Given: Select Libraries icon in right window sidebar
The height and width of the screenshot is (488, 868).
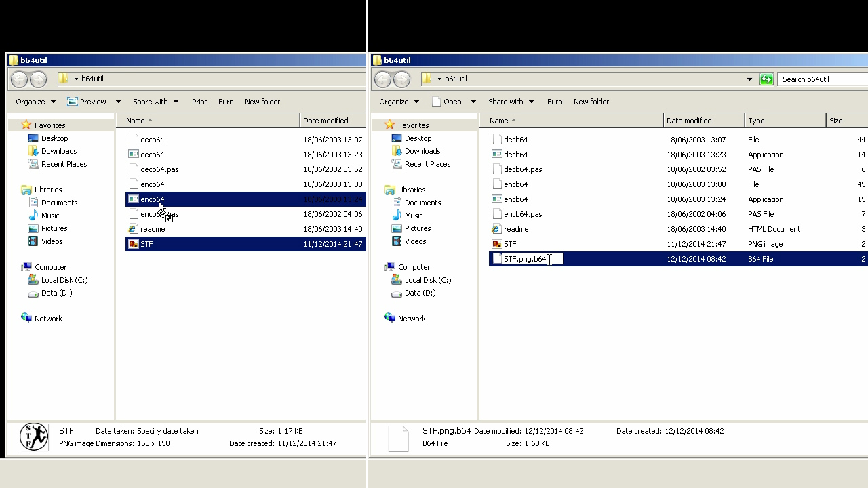Looking at the screenshot, I should click(390, 190).
